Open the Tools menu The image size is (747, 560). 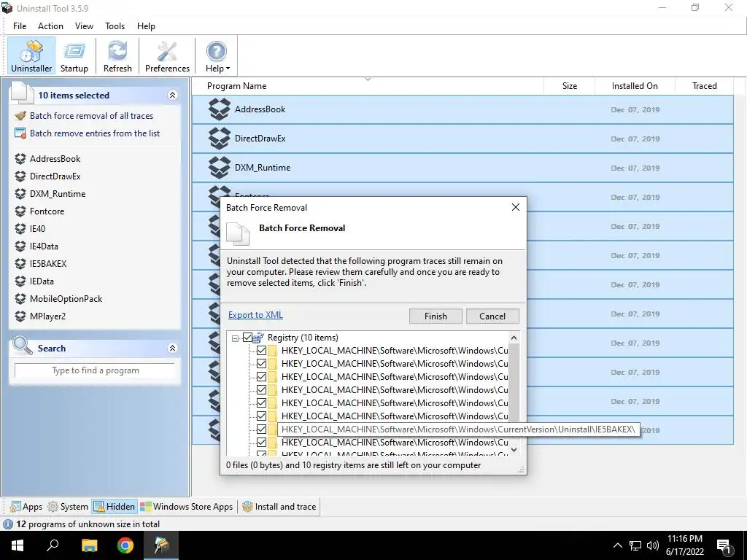pyautogui.click(x=115, y=26)
